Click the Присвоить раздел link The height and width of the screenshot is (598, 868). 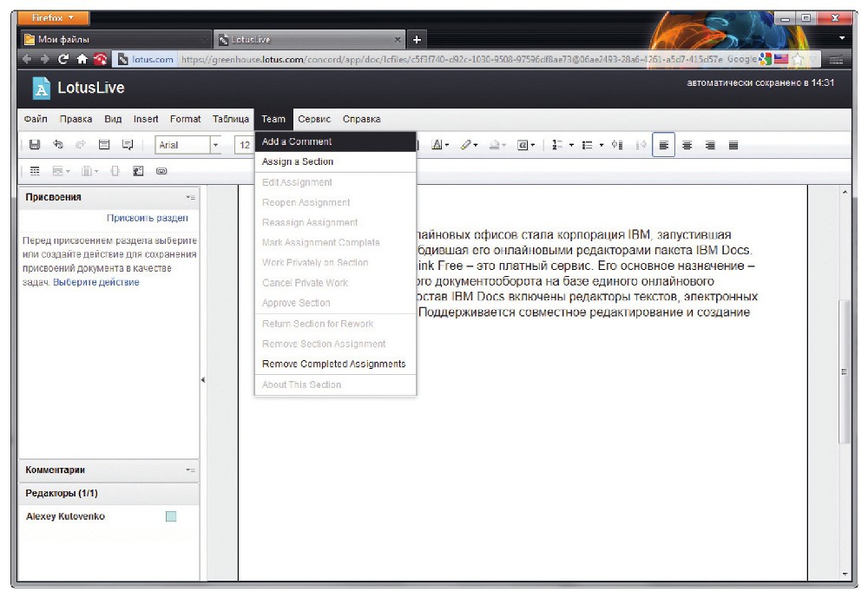click(147, 219)
